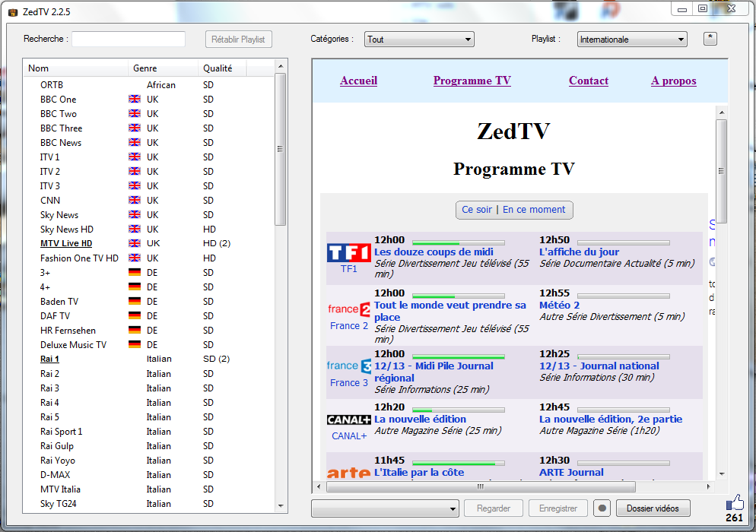The height and width of the screenshot is (532, 756).
Task: Click the France 2 channel logo
Action: [350, 309]
